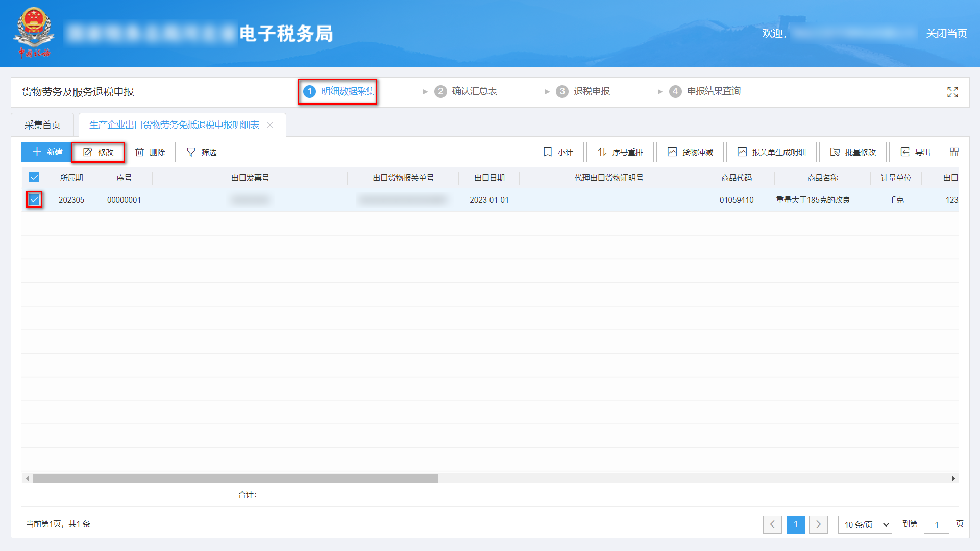Screen dimensions: 980x551
Task: Uncheck the checkbox for row 202305
Action: coord(34,199)
